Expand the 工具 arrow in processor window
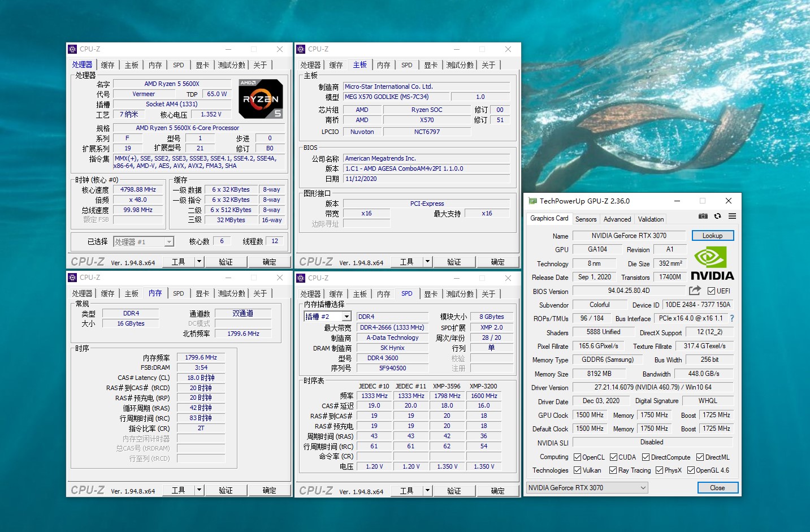Image resolution: width=810 pixels, height=532 pixels. point(199,262)
